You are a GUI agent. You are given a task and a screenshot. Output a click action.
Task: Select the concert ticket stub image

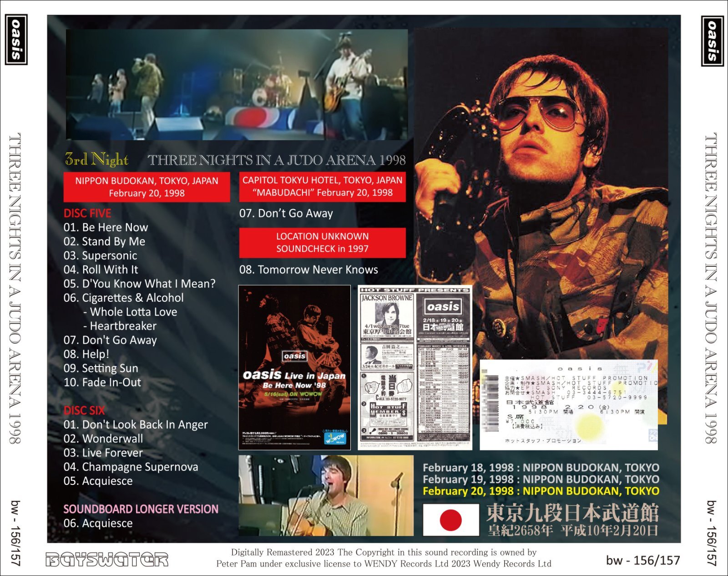569,404
